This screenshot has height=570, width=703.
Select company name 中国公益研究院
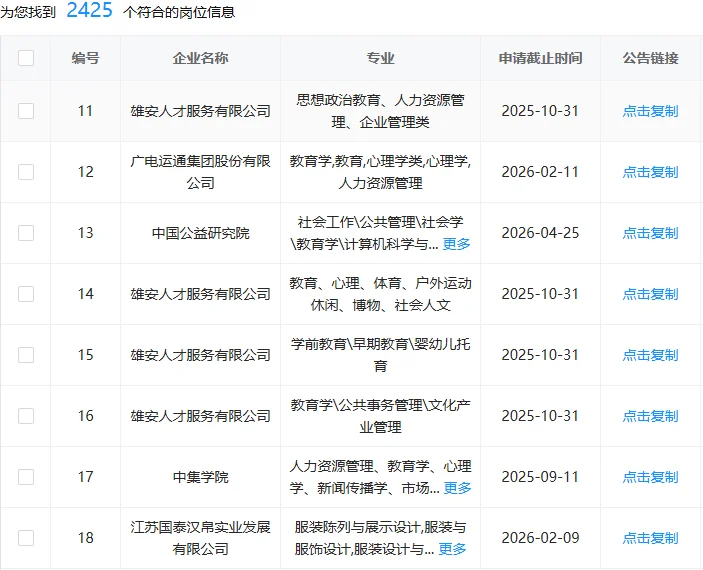[x=200, y=233]
